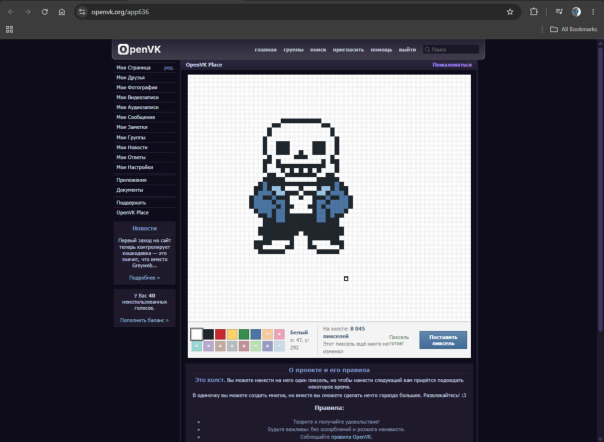Open the browser extensions puzzle icon
Screen dimensions: 604x442
(534, 12)
